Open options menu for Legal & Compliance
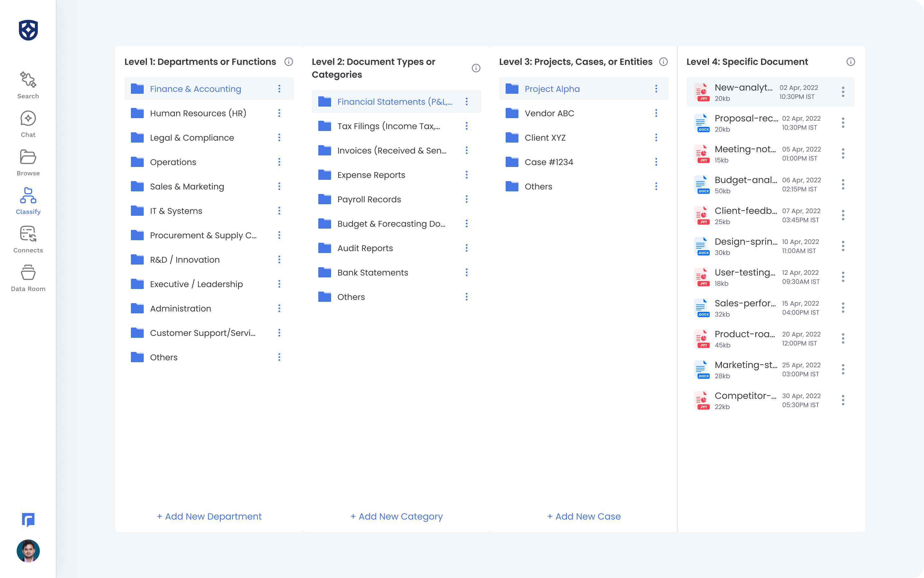 279,138
